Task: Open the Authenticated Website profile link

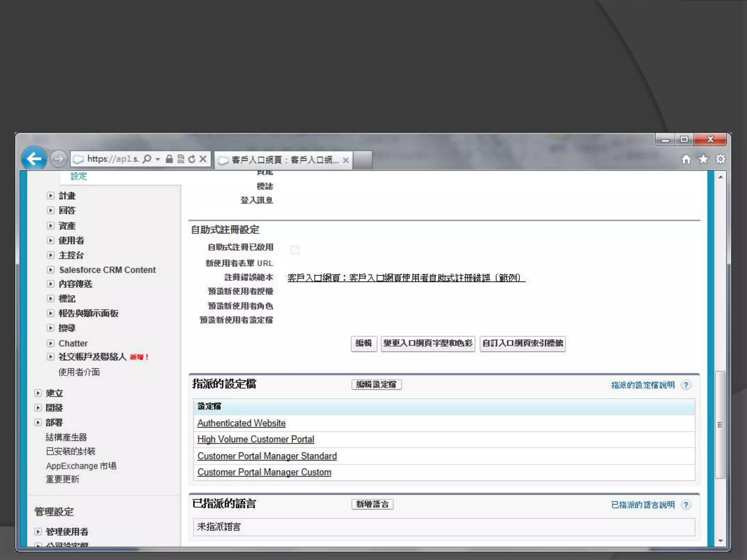Action: (x=241, y=423)
